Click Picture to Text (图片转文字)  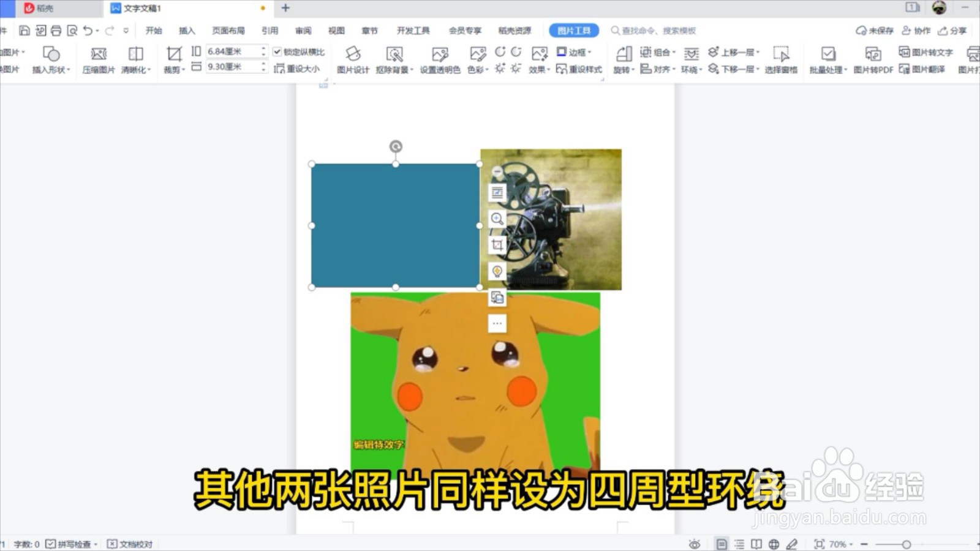(x=925, y=52)
